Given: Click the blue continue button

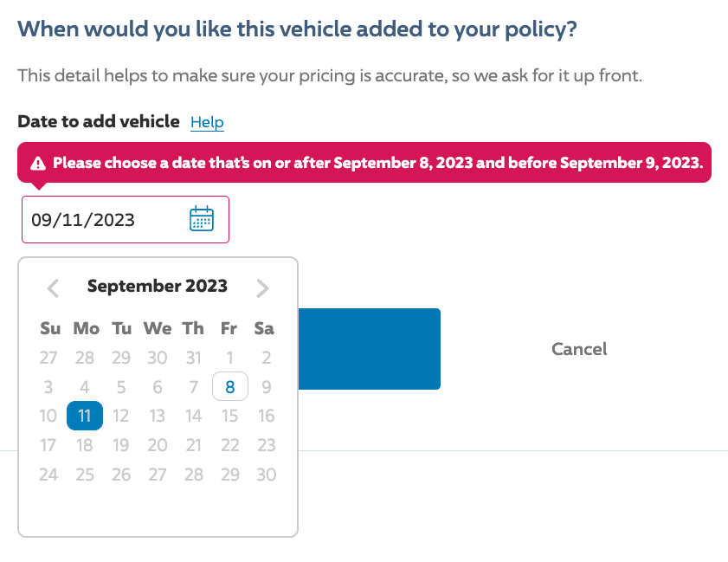Looking at the screenshot, I should coord(369,349).
